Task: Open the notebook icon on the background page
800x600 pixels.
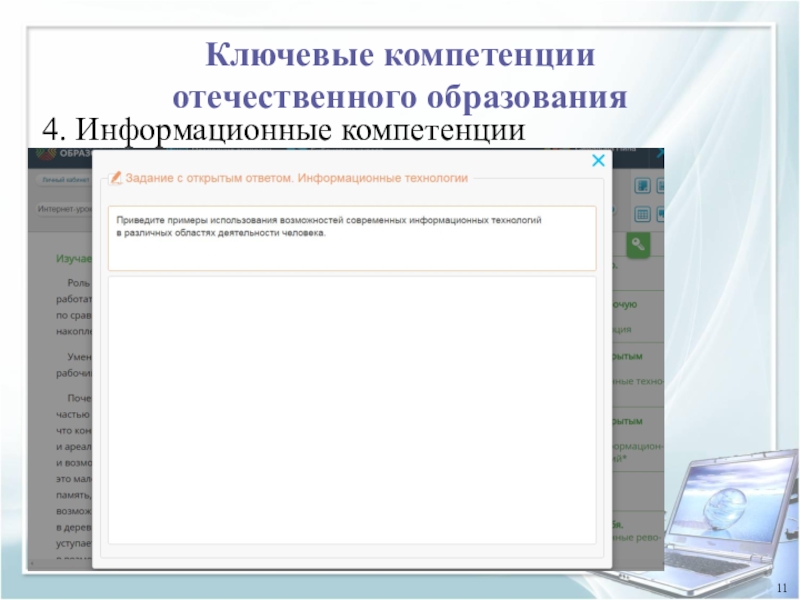Action: [642, 186]
